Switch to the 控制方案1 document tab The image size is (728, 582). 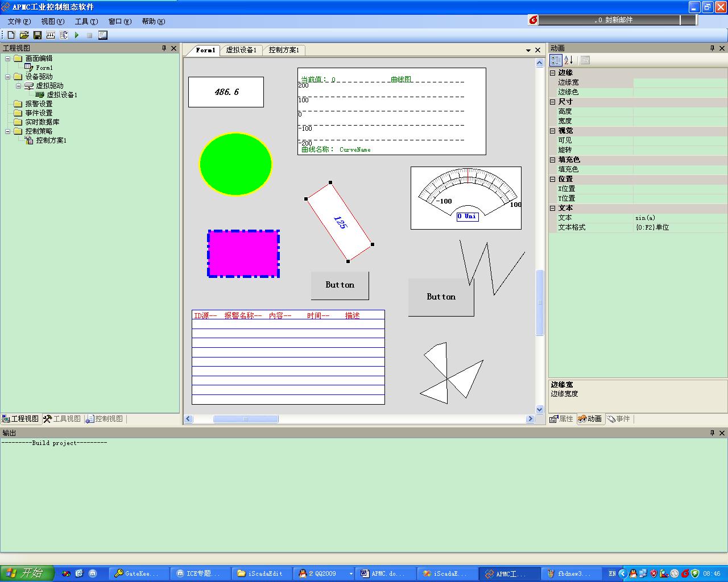click(284, 50)
